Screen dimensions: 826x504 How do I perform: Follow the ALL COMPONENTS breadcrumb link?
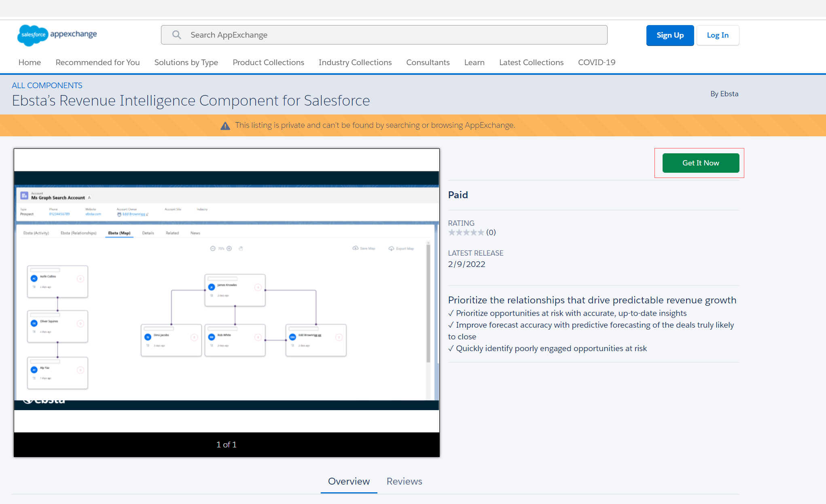click(x=47, y=85)
